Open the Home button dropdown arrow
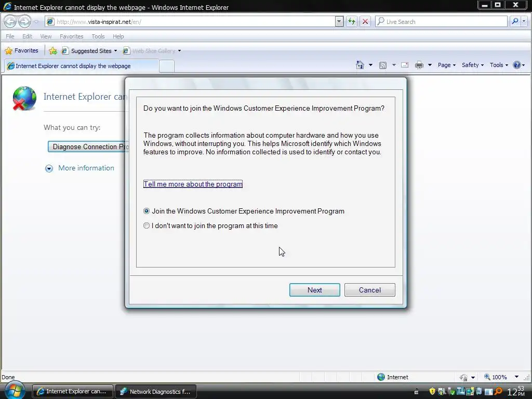 tap(370, 65)
